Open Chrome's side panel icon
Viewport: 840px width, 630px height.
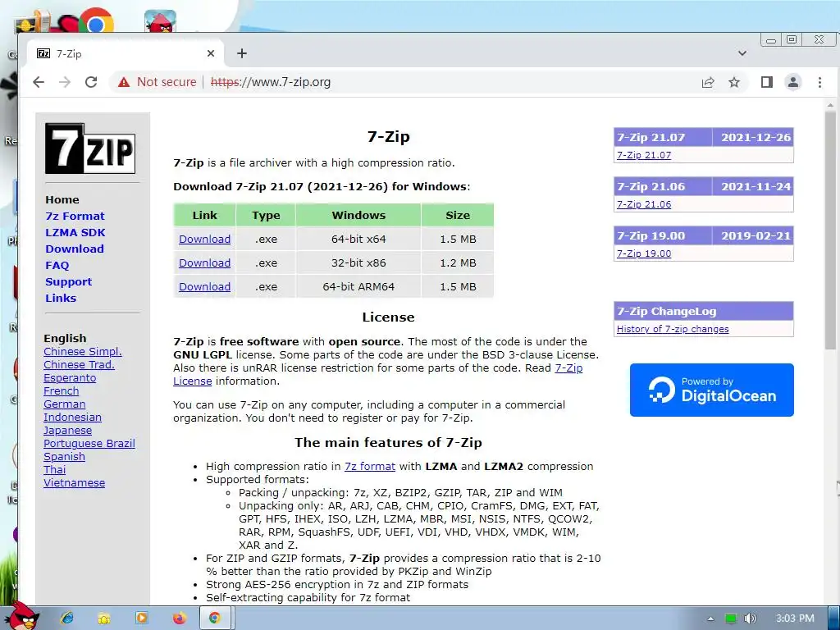point(767,82)
